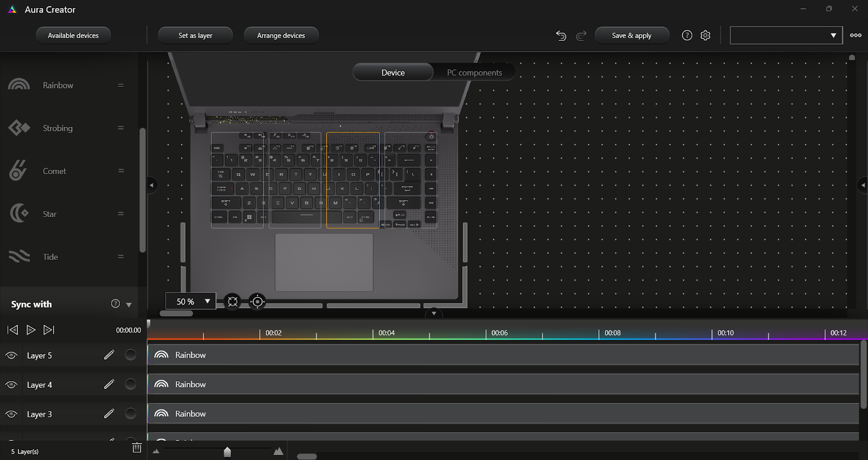This screenshot has height=460, width=868.
Task: Select Layer 5 radio circle
Action: point(131,355)
